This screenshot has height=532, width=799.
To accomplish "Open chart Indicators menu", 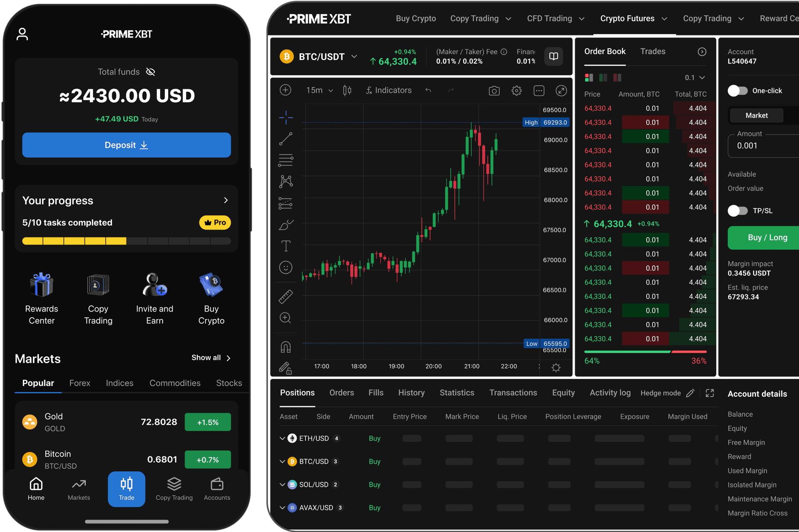I will pos(389,90).
